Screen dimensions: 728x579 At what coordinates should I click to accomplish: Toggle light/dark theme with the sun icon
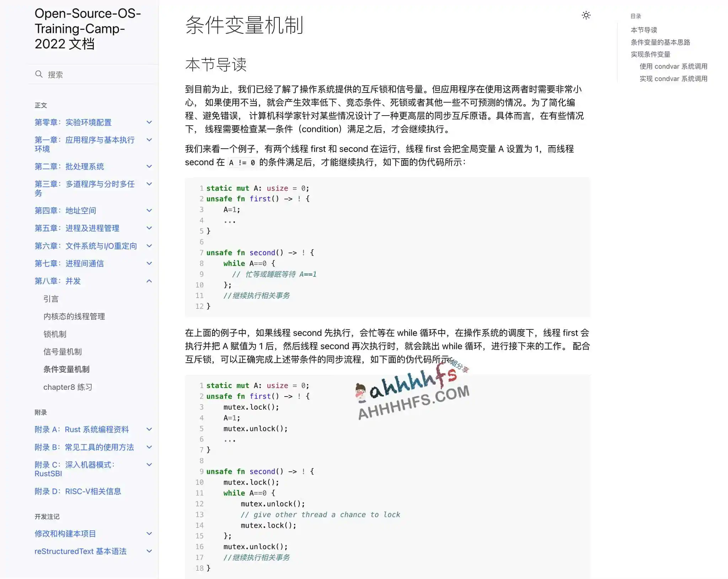(586, 16)
